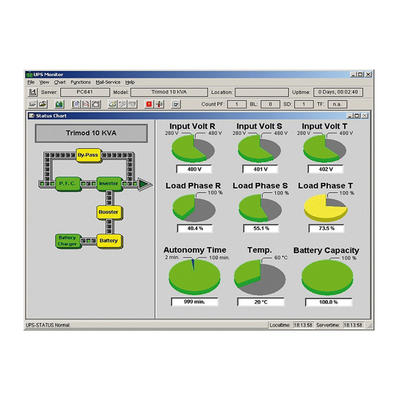400x400 pixels.
Task: Click the Autonomy Time heading
Action: tap(195, 250)
